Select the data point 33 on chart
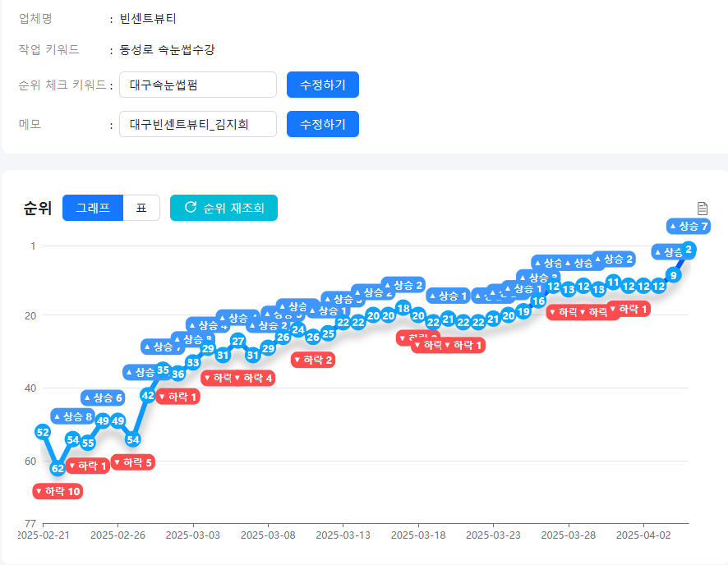 192,363
